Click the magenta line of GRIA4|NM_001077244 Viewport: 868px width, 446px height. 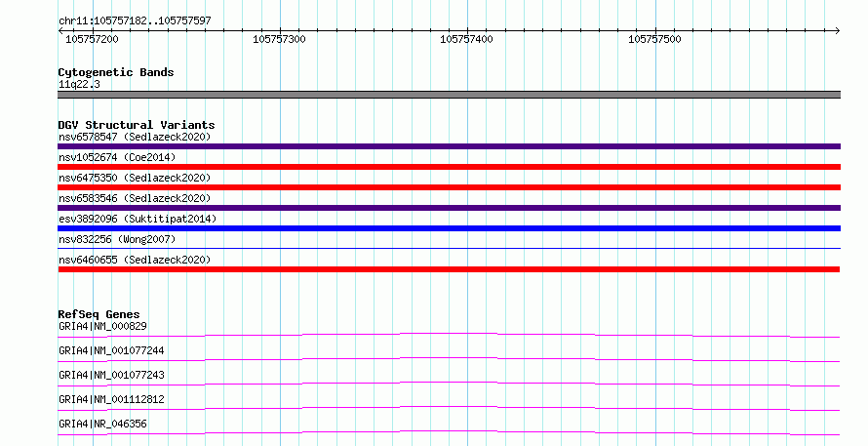coord(449,359)
